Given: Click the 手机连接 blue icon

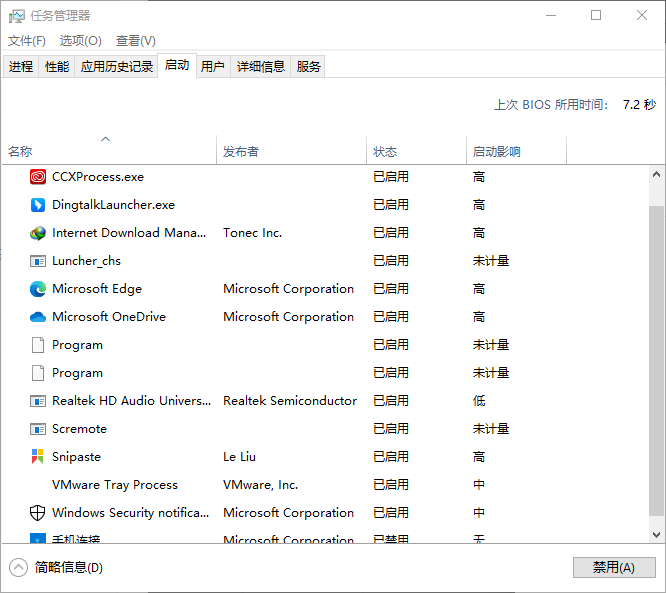Looking at the screenshot, I should click(x=38, y=538).
